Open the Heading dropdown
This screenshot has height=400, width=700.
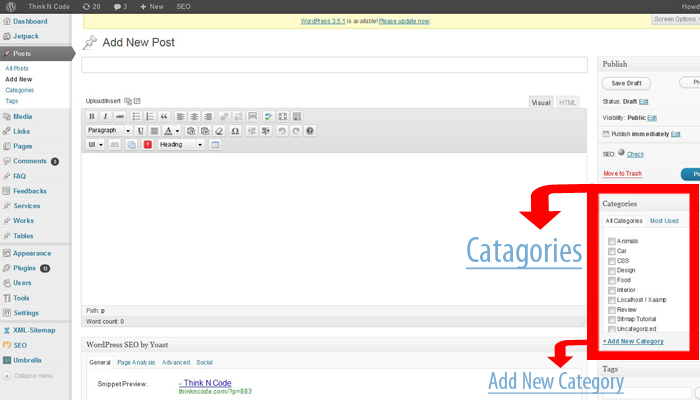tap(181, 145)
